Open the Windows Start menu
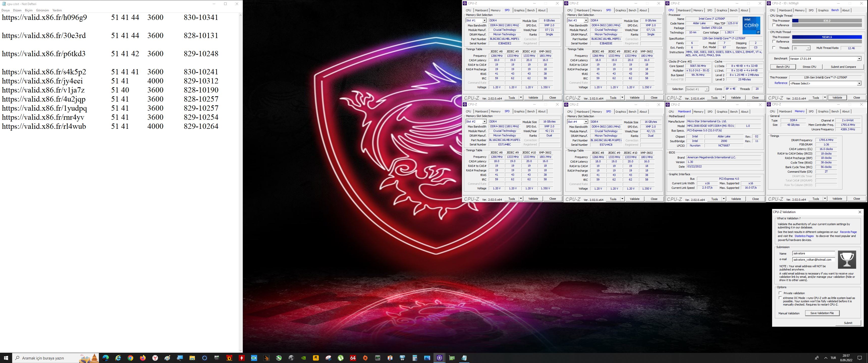The width and height of the screenshot is (868, 363). pos(6,358)
